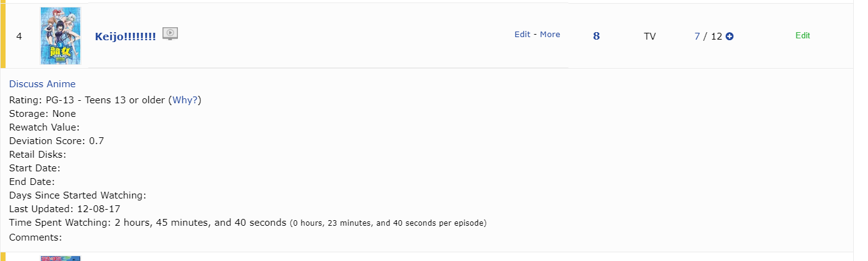Click the TV type label

click(649, 36)
